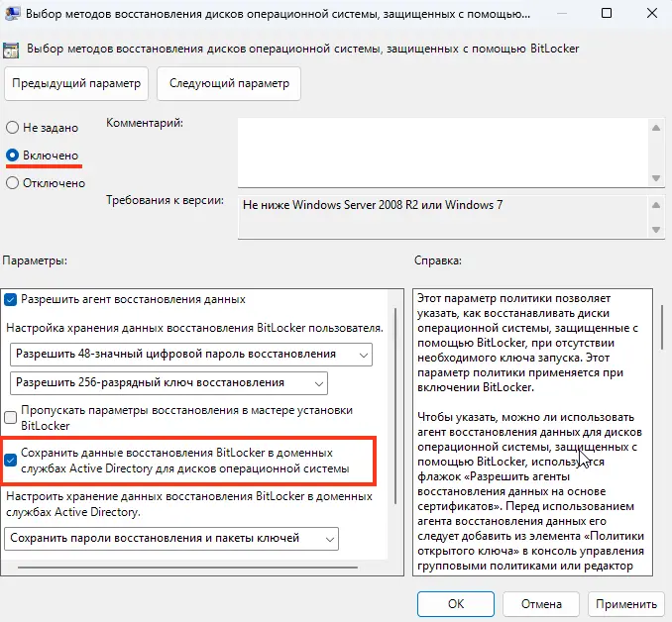Expand the 256-разрядный ключ восстановления dropdown
672x622 pixels.
[x=168, y=382]
